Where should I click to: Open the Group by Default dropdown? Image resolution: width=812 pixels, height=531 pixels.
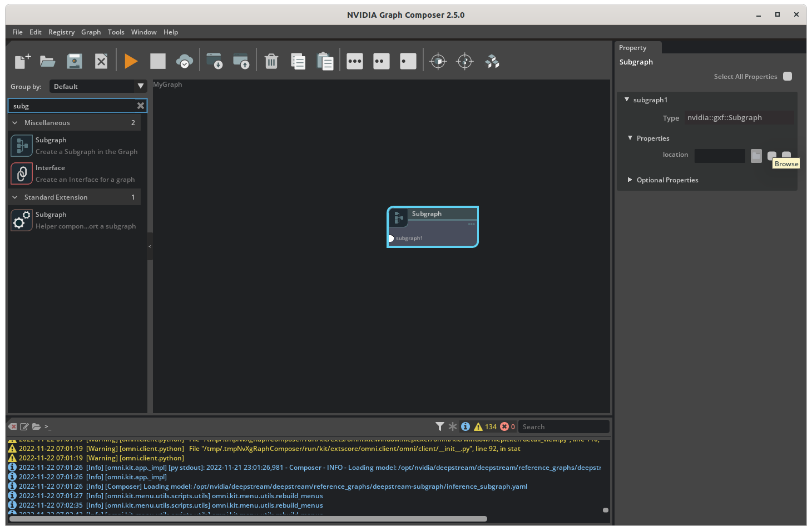coord(98,86)
